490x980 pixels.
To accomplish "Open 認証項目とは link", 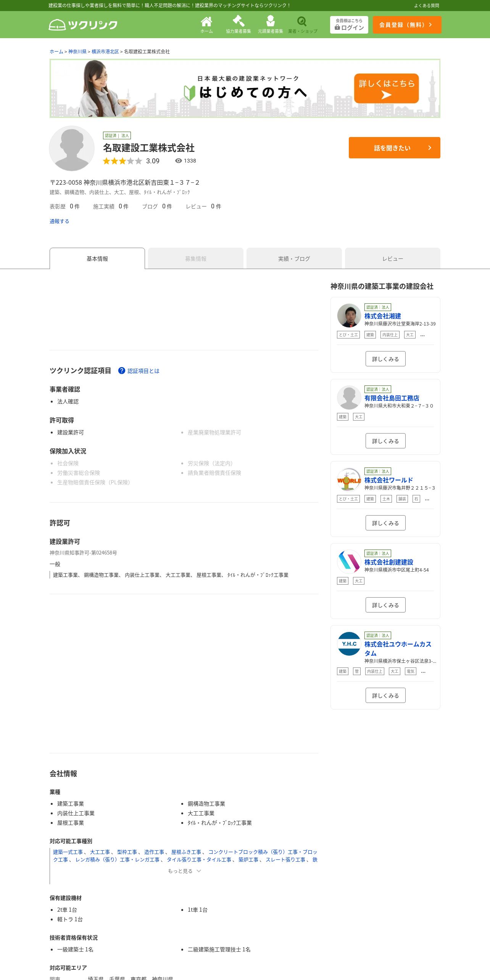I will pyautogui.click(x=143, y=371).
